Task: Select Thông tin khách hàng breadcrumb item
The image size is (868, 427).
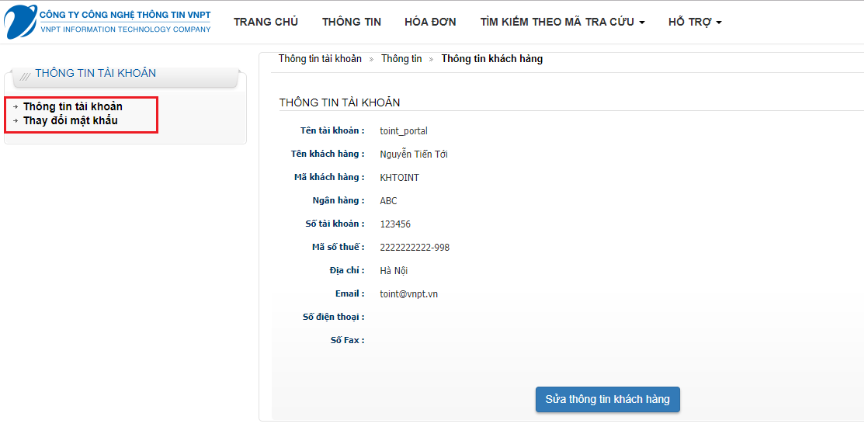Action: [491, 59]
